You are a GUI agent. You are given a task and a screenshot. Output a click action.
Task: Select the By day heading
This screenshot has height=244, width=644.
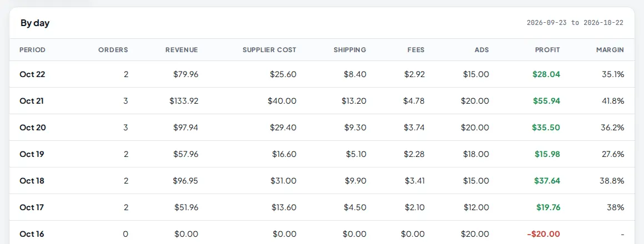tap(35, 23)
